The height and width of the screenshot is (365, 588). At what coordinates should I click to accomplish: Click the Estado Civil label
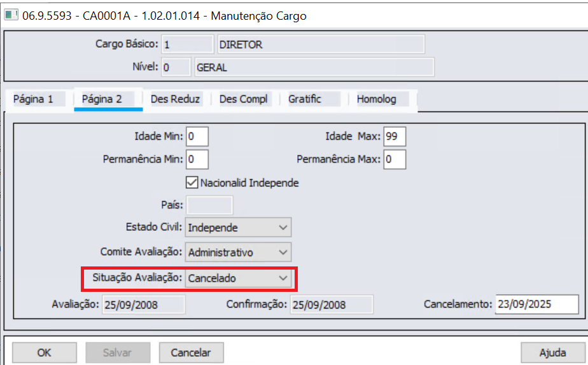[154, 227]
